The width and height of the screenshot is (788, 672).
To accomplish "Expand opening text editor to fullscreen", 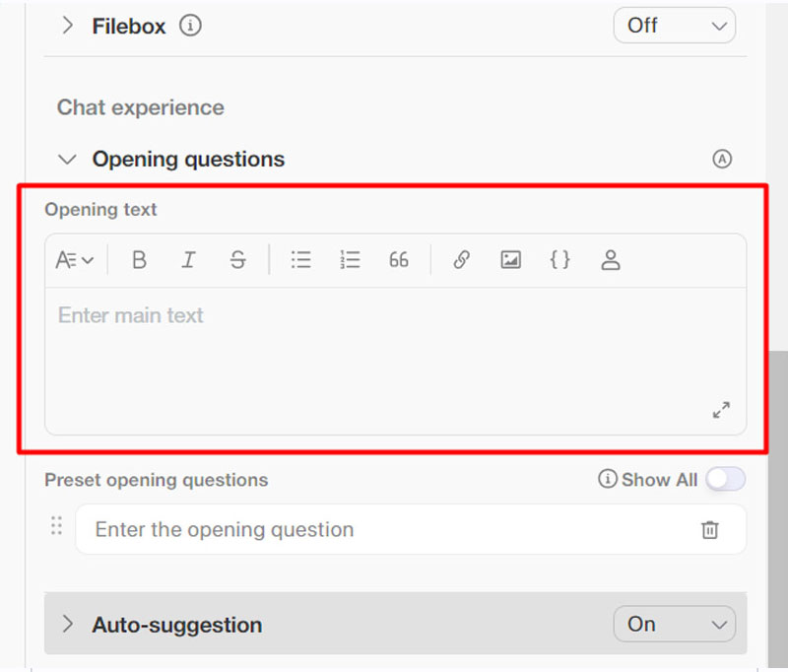I will (x=721, y=410).
